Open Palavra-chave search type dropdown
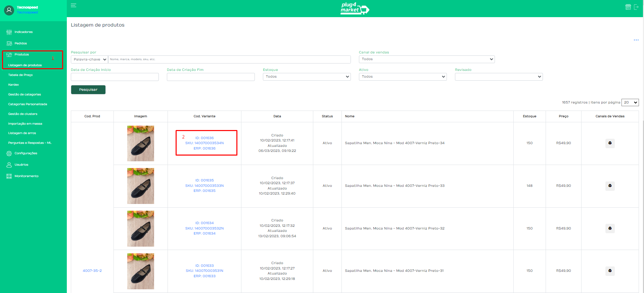This screenshot has width=644, height=293. click(89, 59)
